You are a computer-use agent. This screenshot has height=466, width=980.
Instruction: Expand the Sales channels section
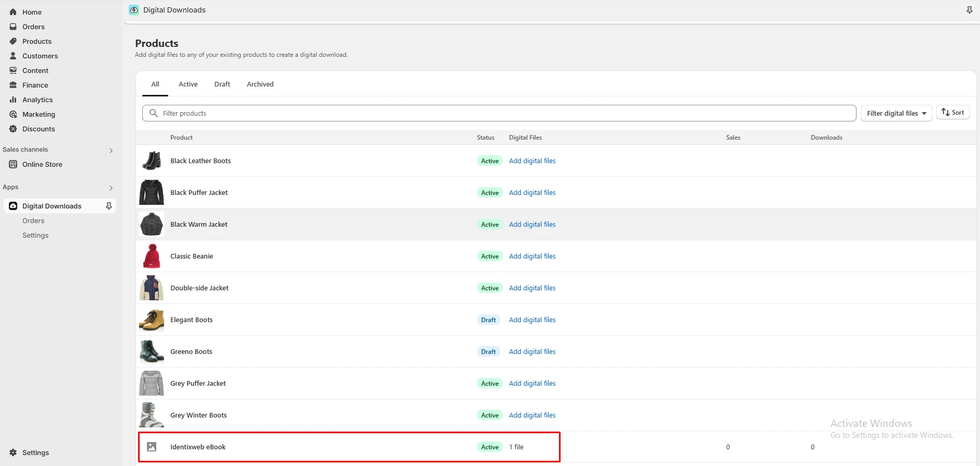[110, 150]
